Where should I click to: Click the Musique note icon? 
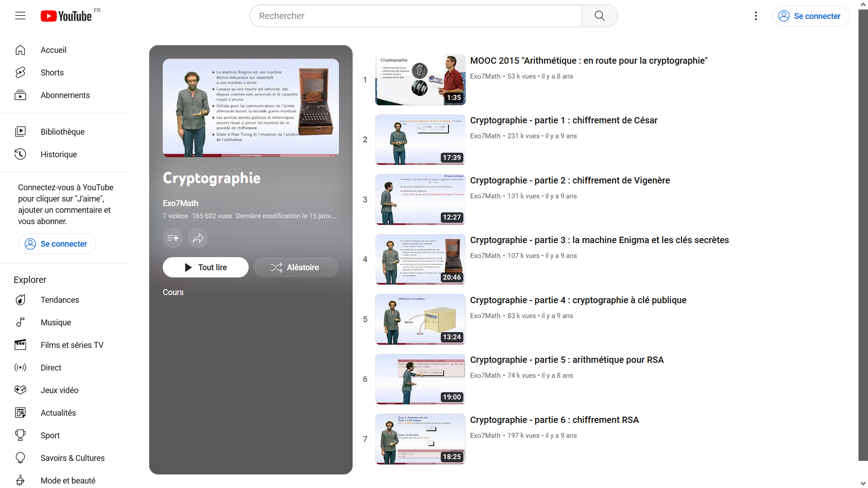[x=20, y=322]
